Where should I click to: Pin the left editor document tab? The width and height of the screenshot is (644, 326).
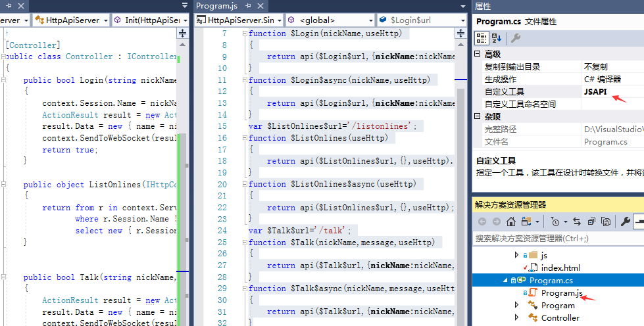click(9, 6)
